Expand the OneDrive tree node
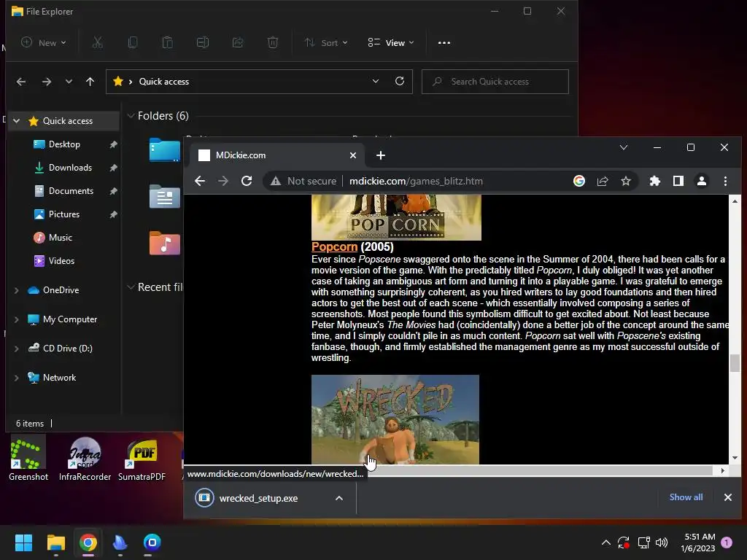The width and height of the screenshot is (747, 560). click(x=17, y=290)
